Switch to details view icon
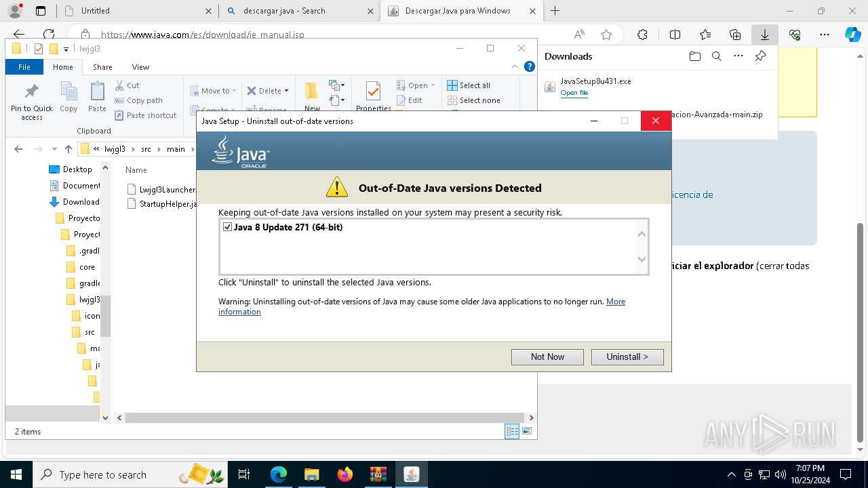This screenshot has width=868, height=488. point(512,431)
